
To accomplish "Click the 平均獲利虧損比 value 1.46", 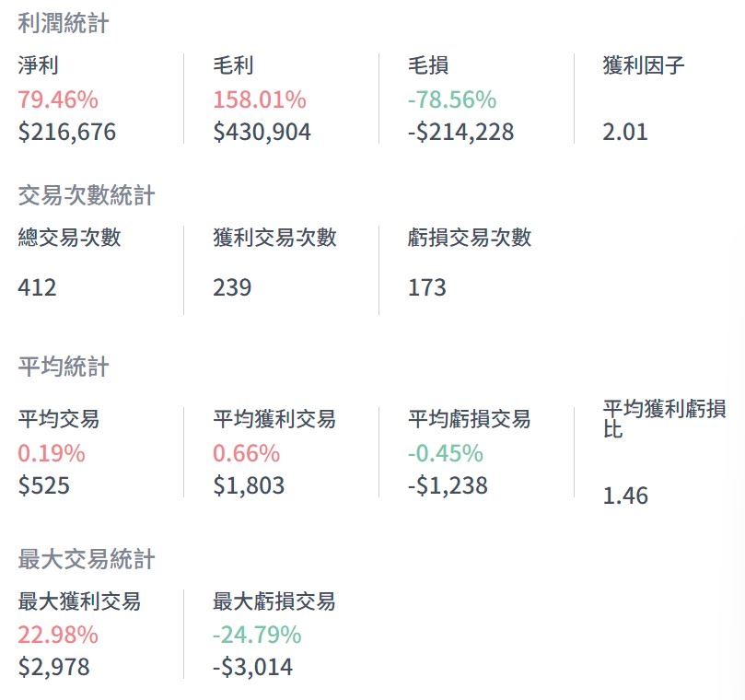I will click(x=625, y=496).
